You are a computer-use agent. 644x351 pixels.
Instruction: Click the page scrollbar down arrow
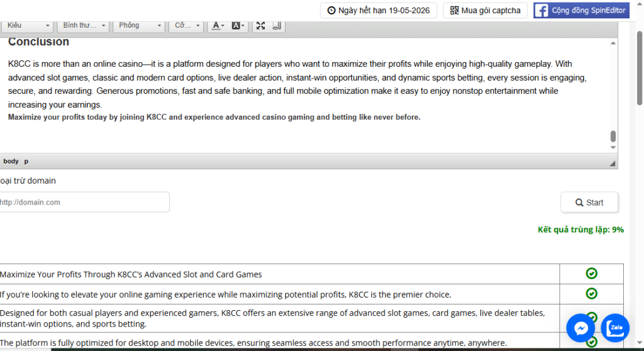pyautogui.click(x=640, y=343)
